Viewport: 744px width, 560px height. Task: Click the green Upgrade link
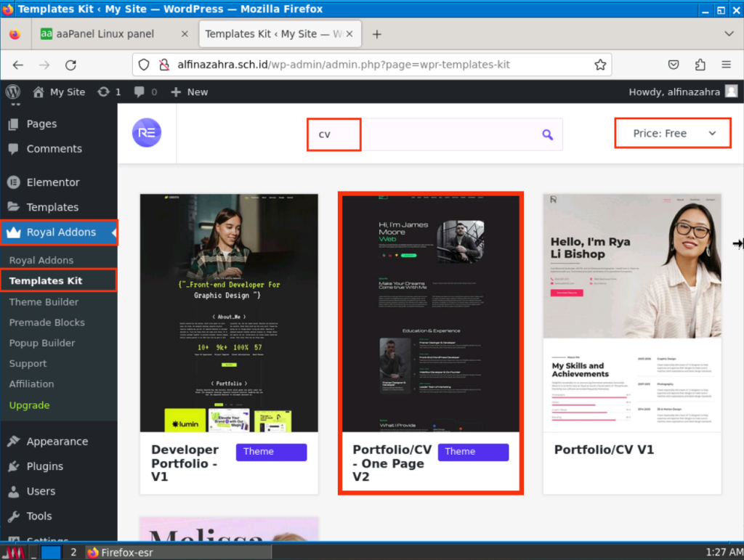pos(29,405)
